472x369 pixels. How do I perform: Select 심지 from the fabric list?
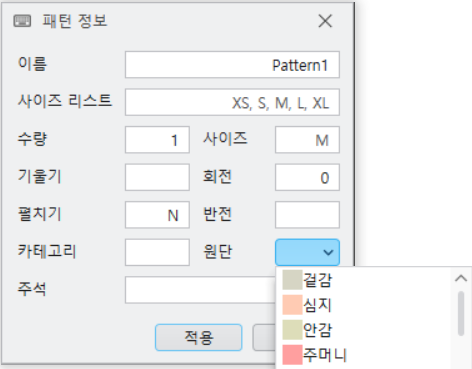(x=365, y=305)
